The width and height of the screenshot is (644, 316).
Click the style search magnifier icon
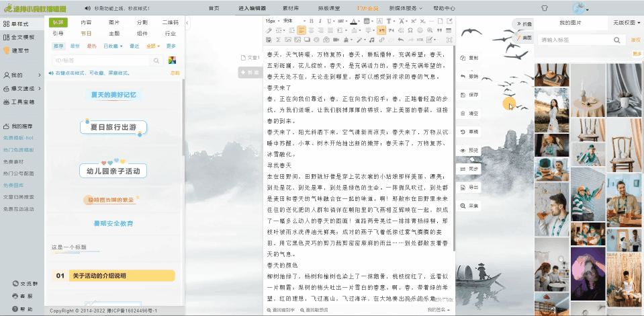coord(156,61)
